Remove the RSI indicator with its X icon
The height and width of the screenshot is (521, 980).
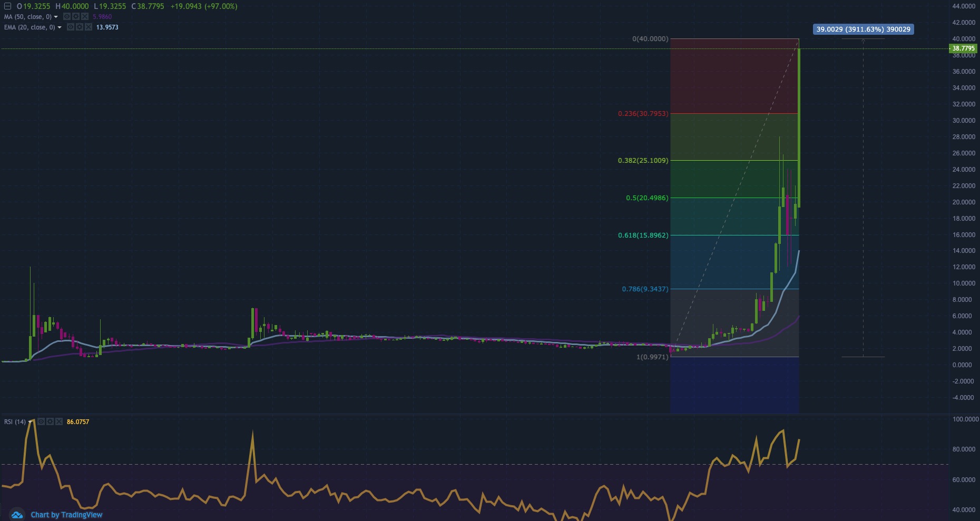[x=59, y=421]
